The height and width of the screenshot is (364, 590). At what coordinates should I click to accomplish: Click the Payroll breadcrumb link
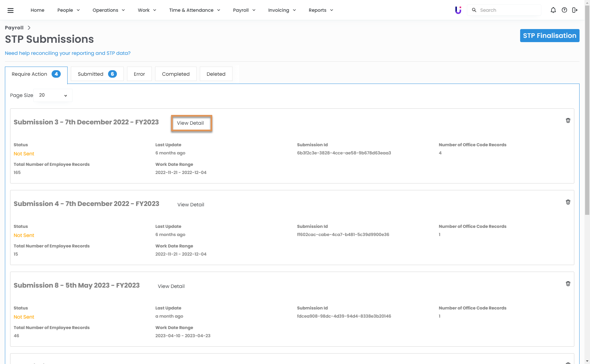[14, 28]
